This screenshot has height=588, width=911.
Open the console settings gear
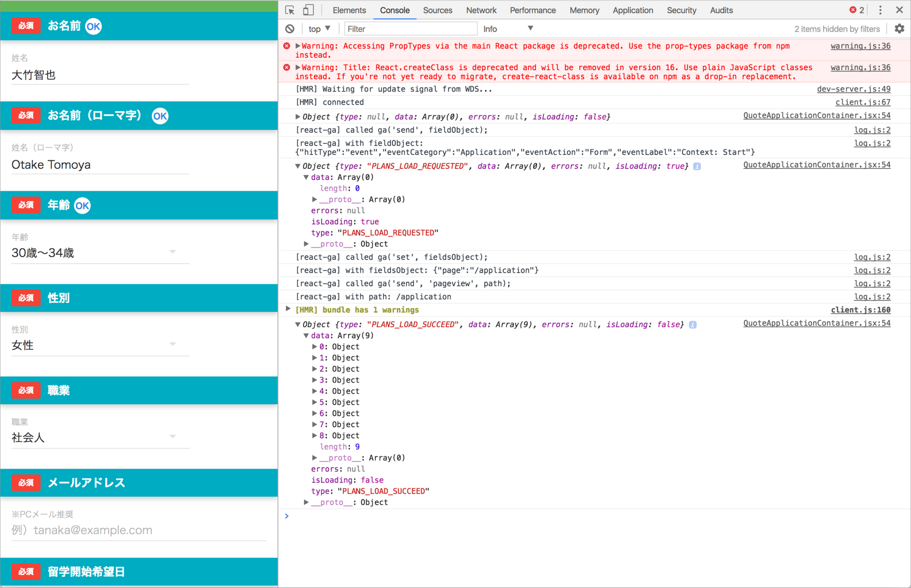(x=899, y=29)
